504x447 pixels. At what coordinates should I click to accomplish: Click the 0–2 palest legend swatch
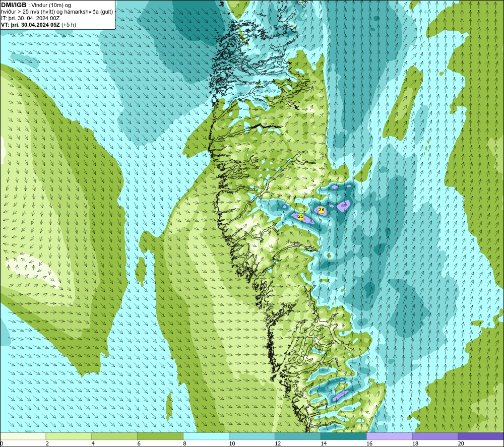coord(23,436)
